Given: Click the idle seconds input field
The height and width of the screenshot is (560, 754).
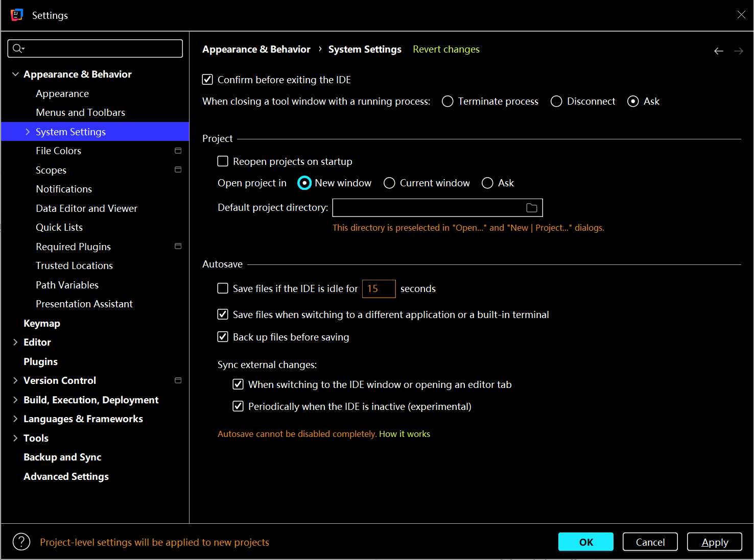Looking at the screenshot, I should (x=379, y=289).
